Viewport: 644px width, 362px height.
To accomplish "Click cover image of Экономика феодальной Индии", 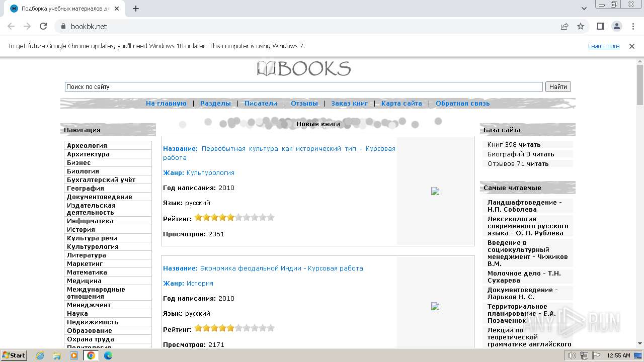I will pyautogui.click(x=435, y=306).
